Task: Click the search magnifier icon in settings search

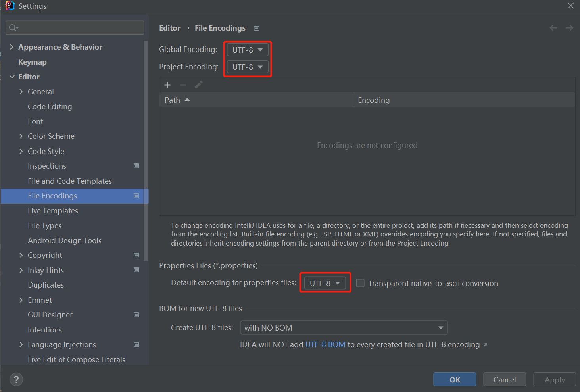Action: point(13,27)
